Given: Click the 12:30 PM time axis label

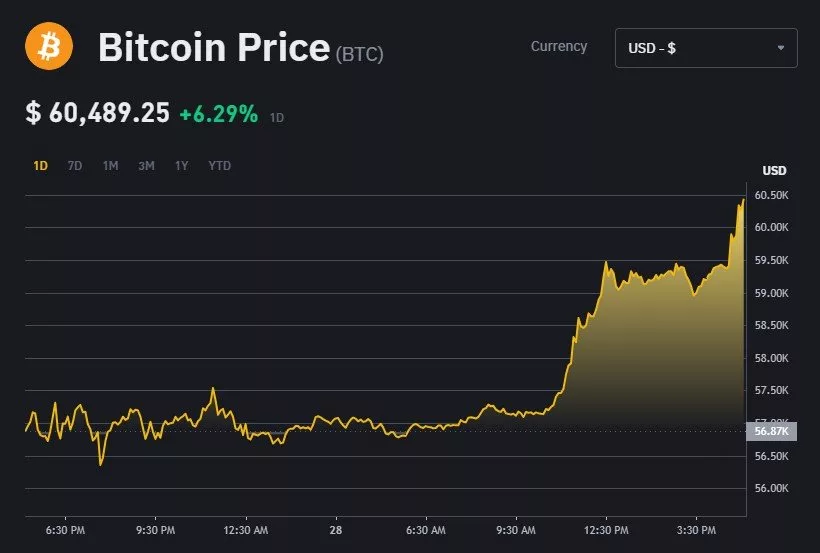Looking at the screenshot, I should coord(606,530).
